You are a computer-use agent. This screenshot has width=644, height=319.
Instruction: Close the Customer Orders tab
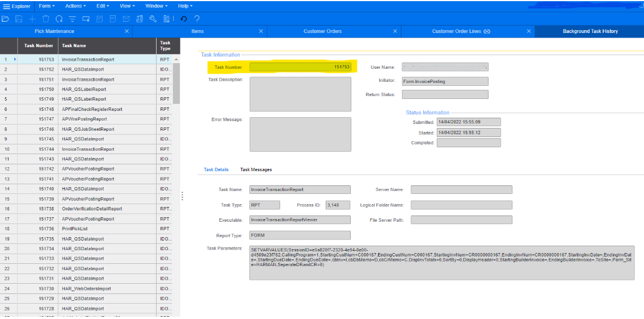pos(395,31)
